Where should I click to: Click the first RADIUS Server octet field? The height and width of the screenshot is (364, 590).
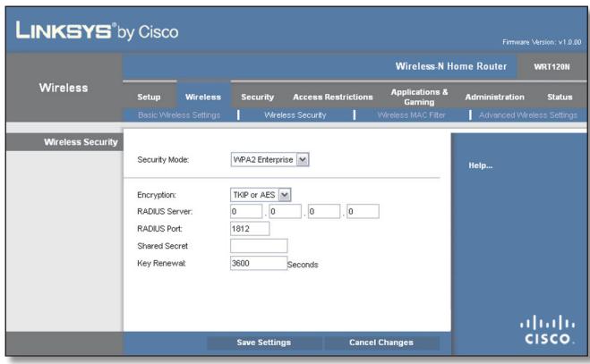point(246,211)
